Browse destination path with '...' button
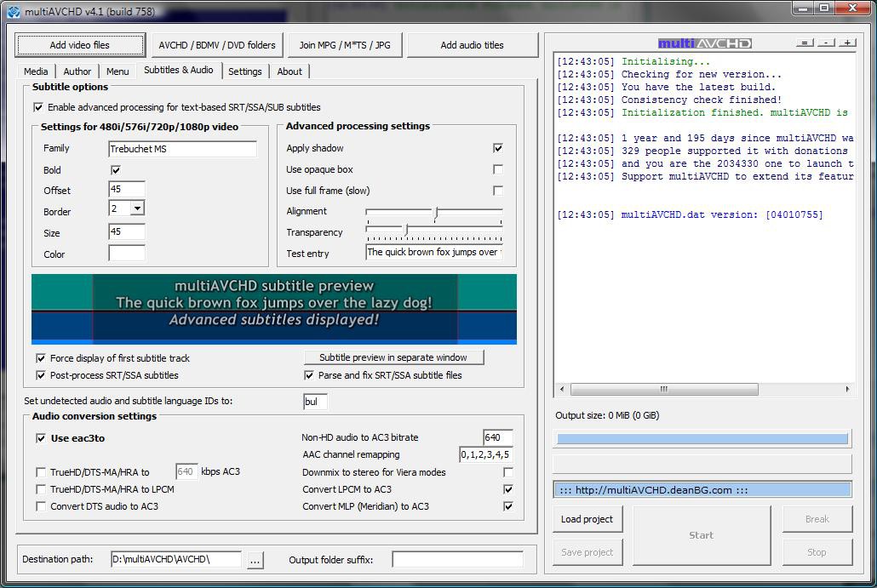The width and height of the screenshot is (877, 588). click(x=255, y=560)
